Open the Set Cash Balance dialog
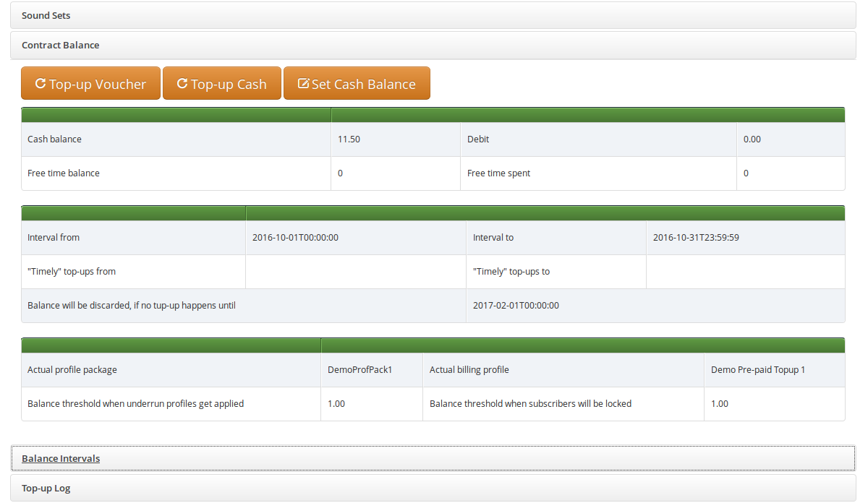The height and width of the screenshot is (503, 868). tap(357, 83)
